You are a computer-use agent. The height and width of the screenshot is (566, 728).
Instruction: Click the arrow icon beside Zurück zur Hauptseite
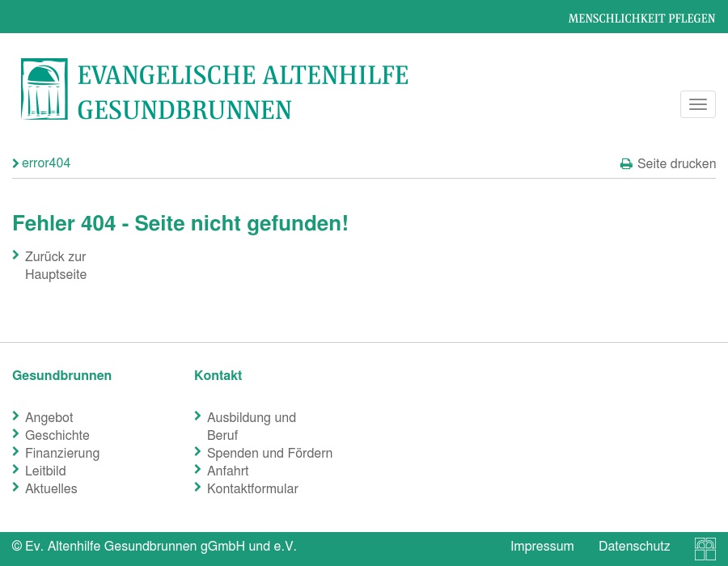(16, 255)
